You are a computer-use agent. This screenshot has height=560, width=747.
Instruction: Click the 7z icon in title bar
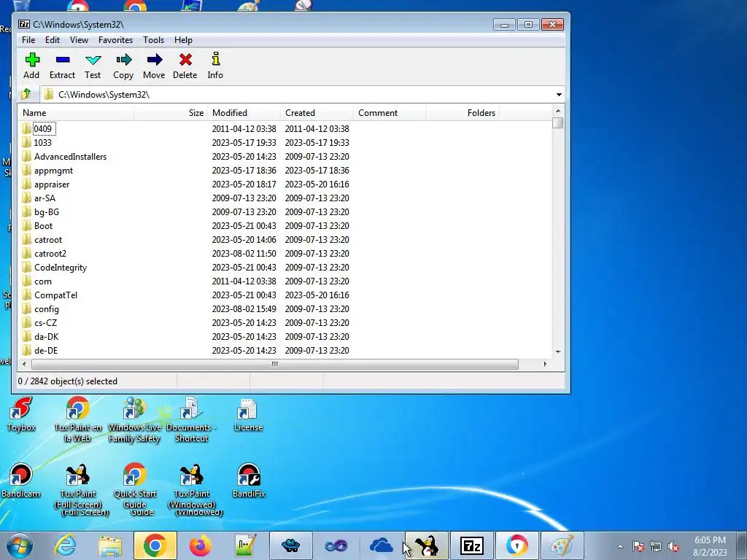(x=24, y=24)
